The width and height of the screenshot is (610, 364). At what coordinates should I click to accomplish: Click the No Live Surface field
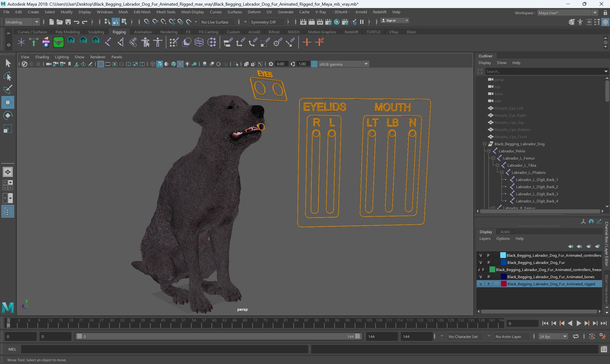pyautogui.click(x=217, y=22)
